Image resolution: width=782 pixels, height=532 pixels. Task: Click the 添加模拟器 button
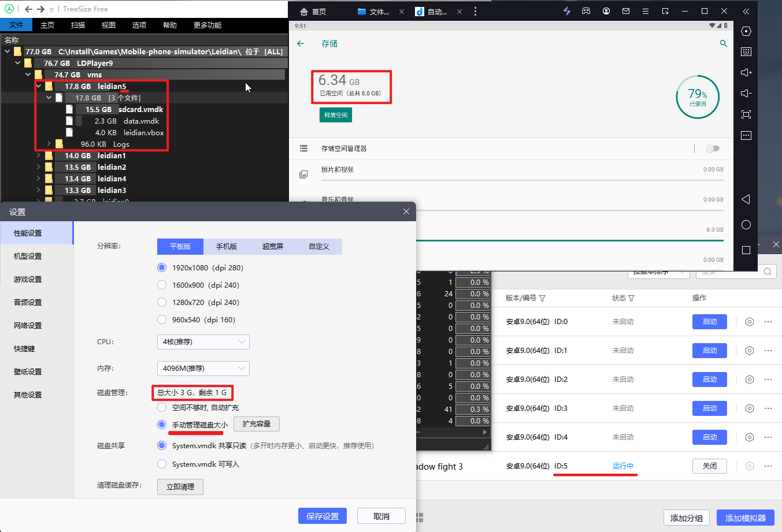click(745, 518)
